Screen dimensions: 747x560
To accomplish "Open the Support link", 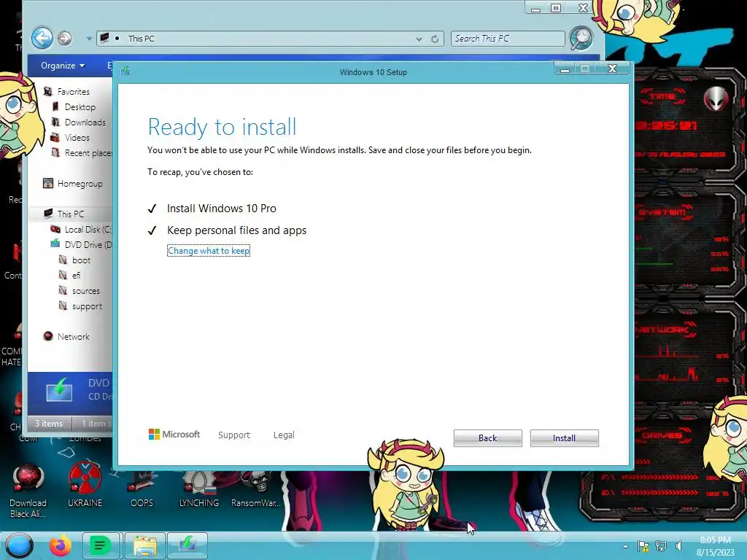I will [x=234, y=435].
